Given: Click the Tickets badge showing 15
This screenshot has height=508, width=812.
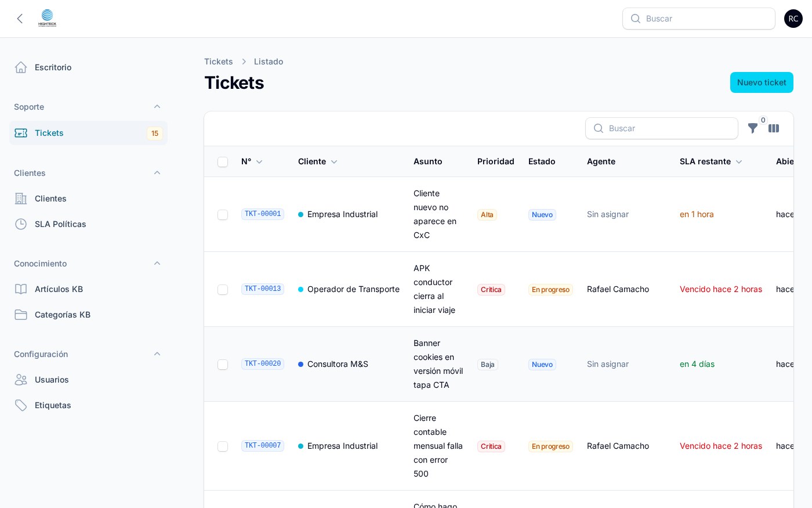Looking at the screenshot, I should pos(155,134).
